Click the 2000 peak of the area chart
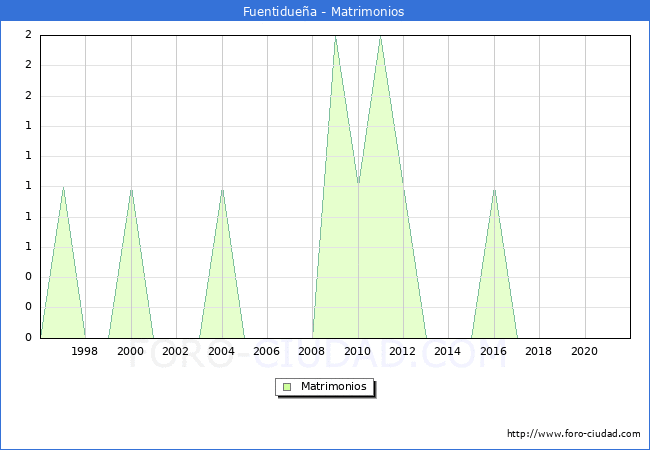Viewport: 650px width, 450px height. [x=131, y=190]
